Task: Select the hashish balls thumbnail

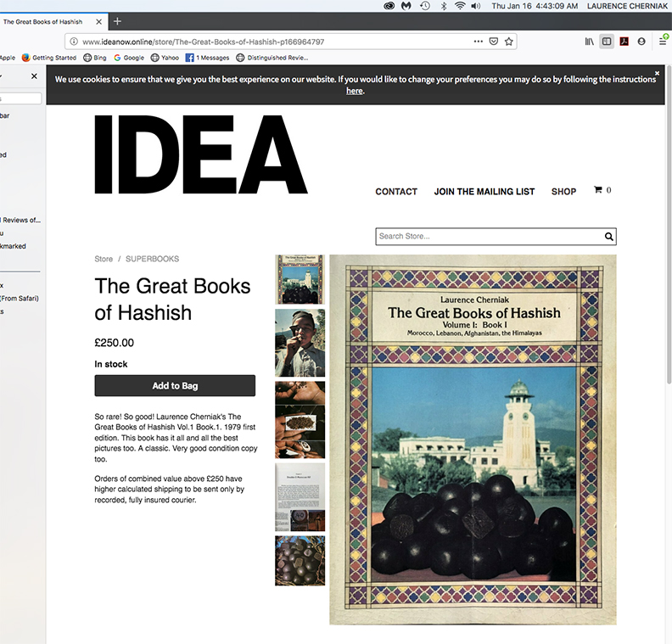Action: [x=300, y=561]
